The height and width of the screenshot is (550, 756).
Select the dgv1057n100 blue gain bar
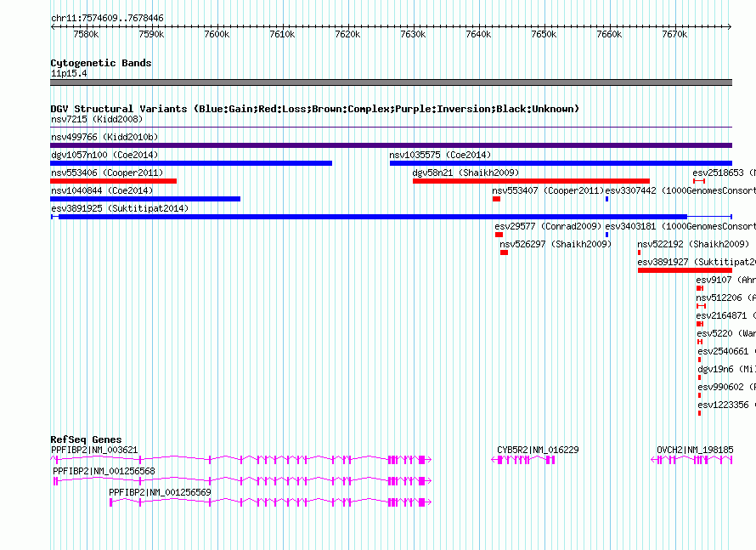pyautogui.click(x=191, y=163)
